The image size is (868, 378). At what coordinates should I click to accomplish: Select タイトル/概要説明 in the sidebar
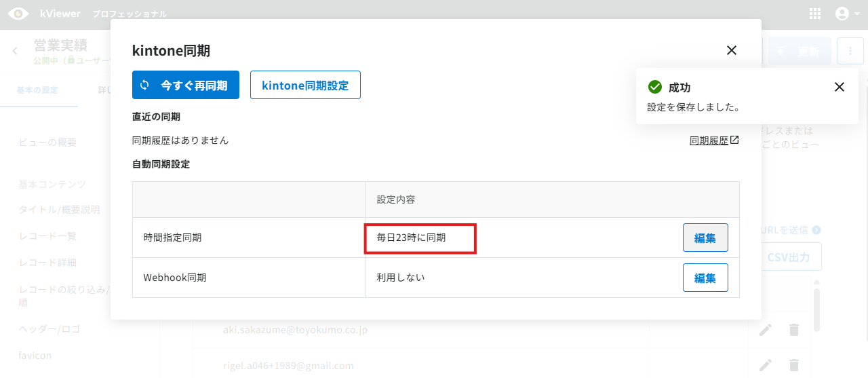[59, 210]
